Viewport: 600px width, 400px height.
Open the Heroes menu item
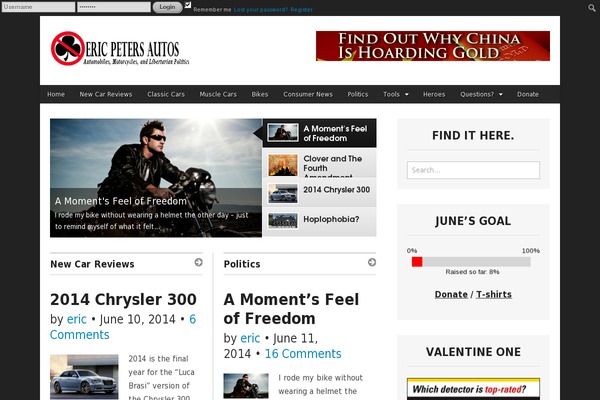click(x=434, y=94)
